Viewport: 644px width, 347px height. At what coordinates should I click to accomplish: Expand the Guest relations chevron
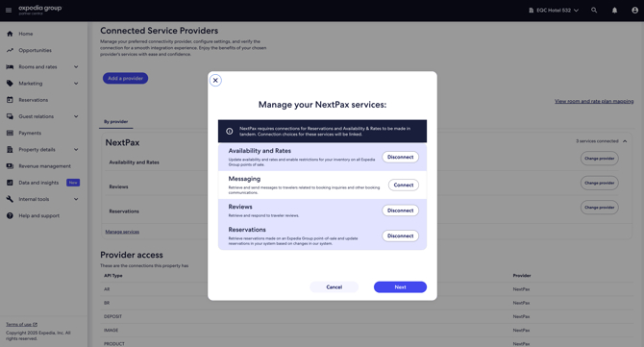[76, 116]
